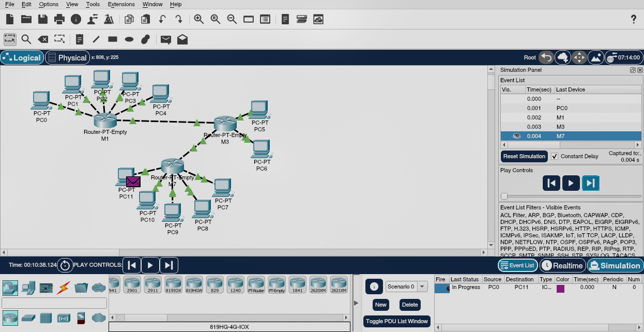Screen dimensions: 644x332
Task: Click Toggle PDU List Window button
Action: click(397, 321)
